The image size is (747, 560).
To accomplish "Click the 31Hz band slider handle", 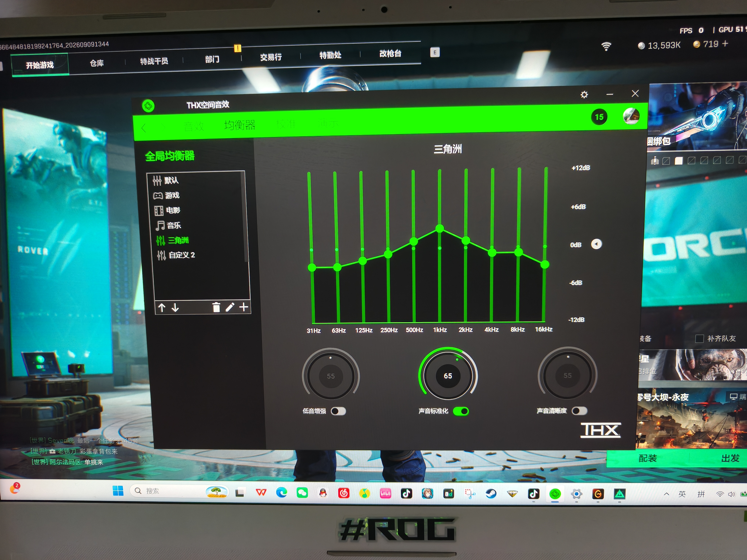I will 312,268.
